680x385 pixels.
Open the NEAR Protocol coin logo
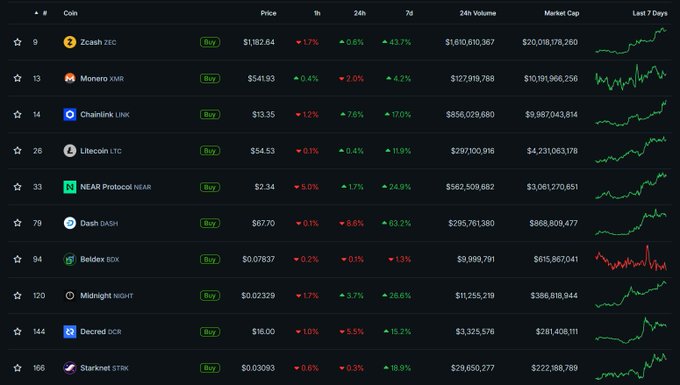[x=70, y=187]
